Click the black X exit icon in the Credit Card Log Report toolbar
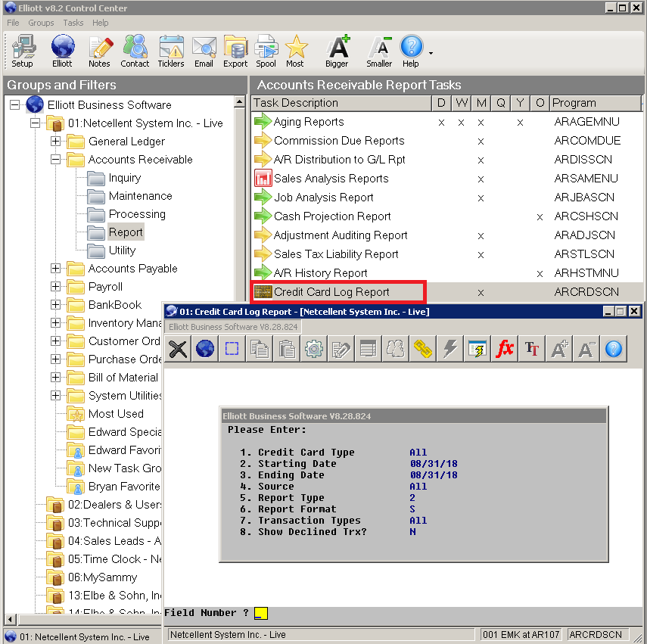 point(178,349)
